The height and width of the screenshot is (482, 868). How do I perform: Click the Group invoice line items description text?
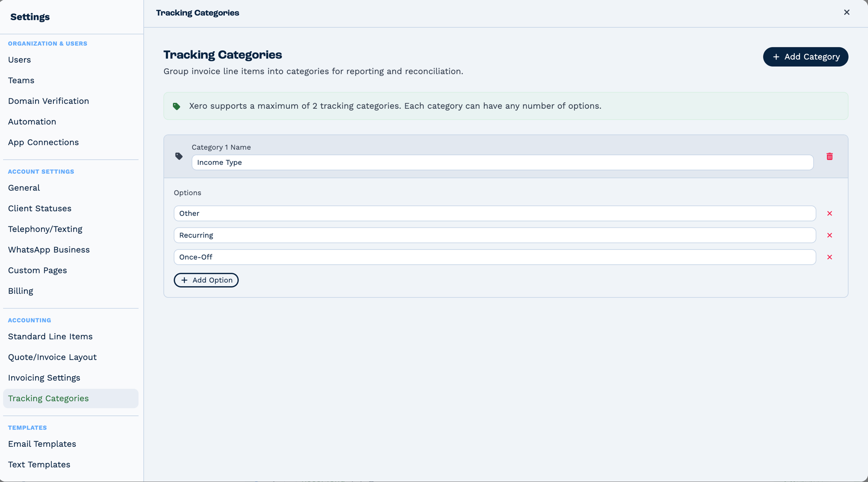point(313,71)
